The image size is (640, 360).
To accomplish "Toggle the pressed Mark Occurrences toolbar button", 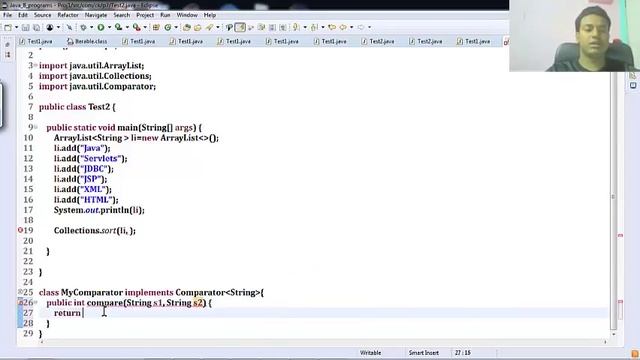I will tap(240, 27).
